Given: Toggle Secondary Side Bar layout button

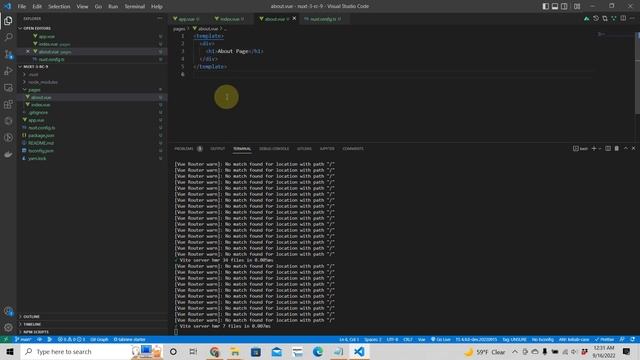Looking at the screenshot, I should click(564, 6).
